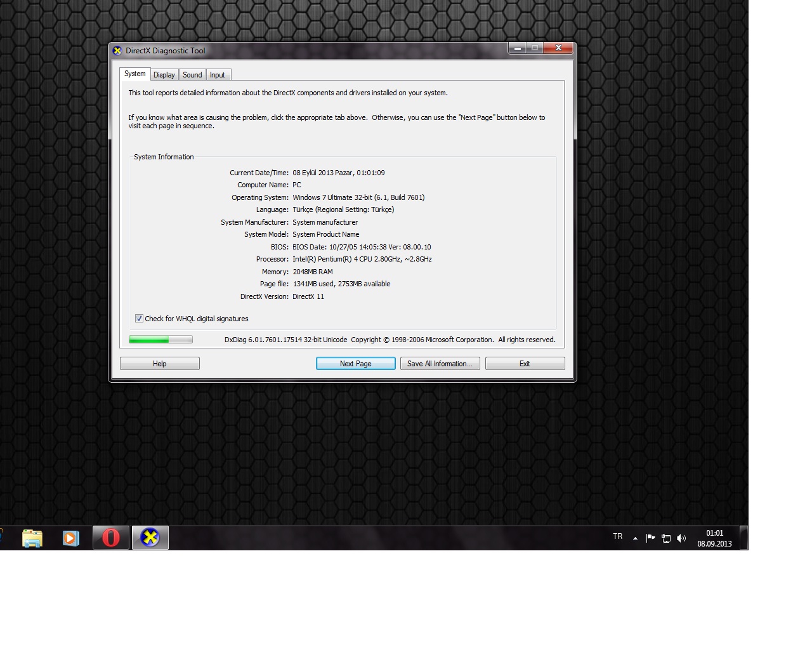Switch to the Display tab
The height and width of the screenshot is (650, 812).
(x=164, y=75)
